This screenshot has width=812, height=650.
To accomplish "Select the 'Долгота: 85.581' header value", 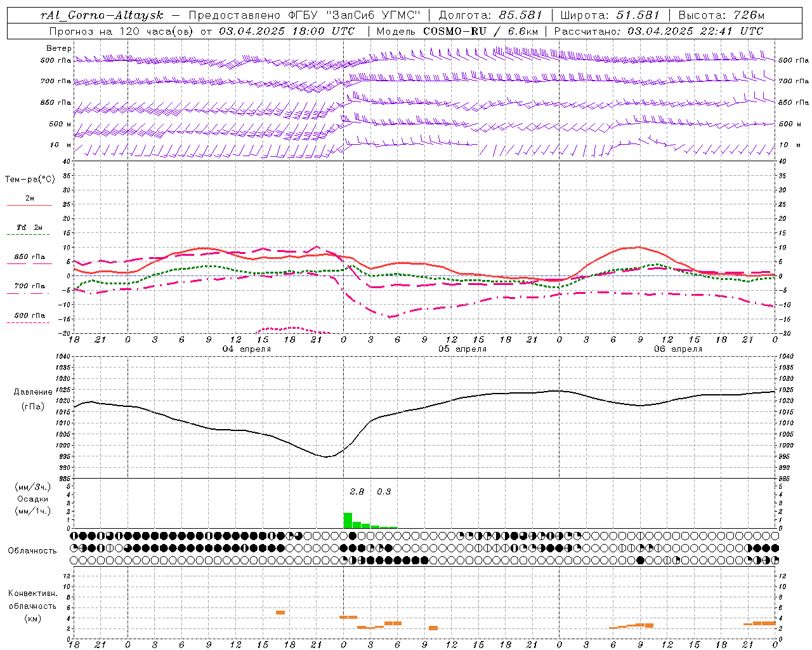I will click(492, 15).
